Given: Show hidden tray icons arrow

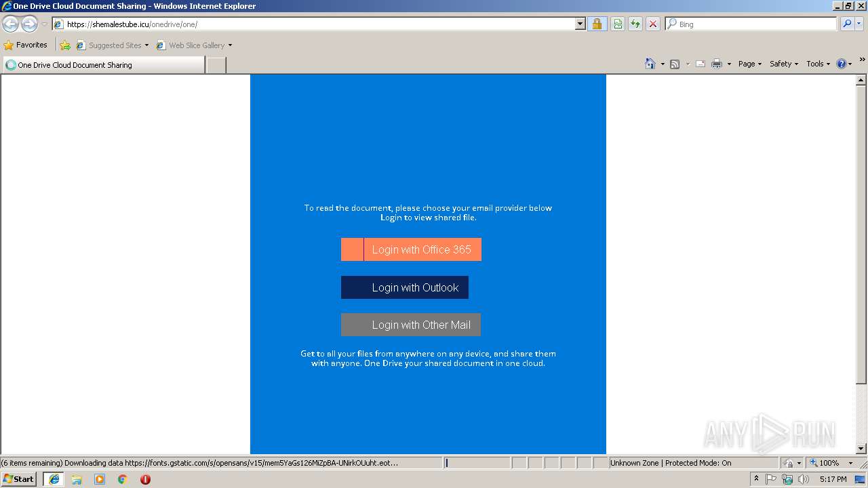Looking at the screenshot, I should (x=756, y=479).
